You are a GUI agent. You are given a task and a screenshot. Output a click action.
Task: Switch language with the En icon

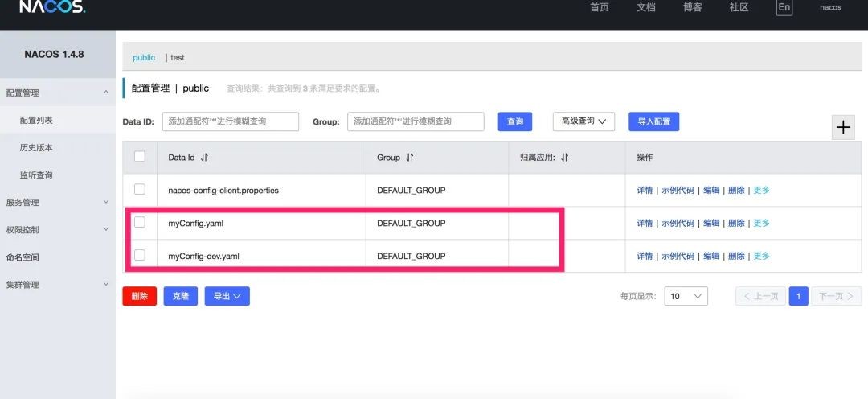coord(784,7)
